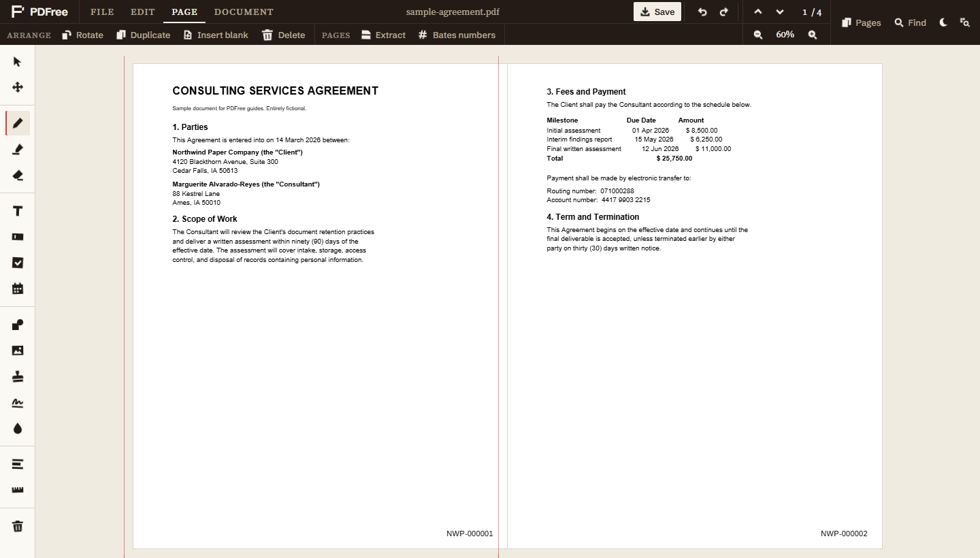Image resolution: width=980 pixels, height=558 pixels.
Task: Undo the last action
Action: (x=702, y=12)
